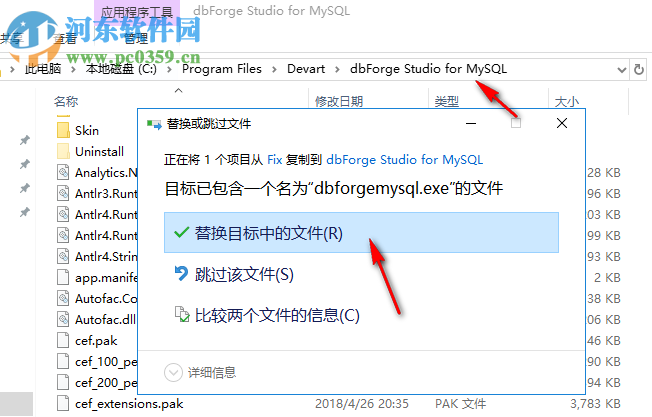Viewport: 652px width, 417px height.
Task: Open the 查看 ribbon tab
Action: (65, 39)
